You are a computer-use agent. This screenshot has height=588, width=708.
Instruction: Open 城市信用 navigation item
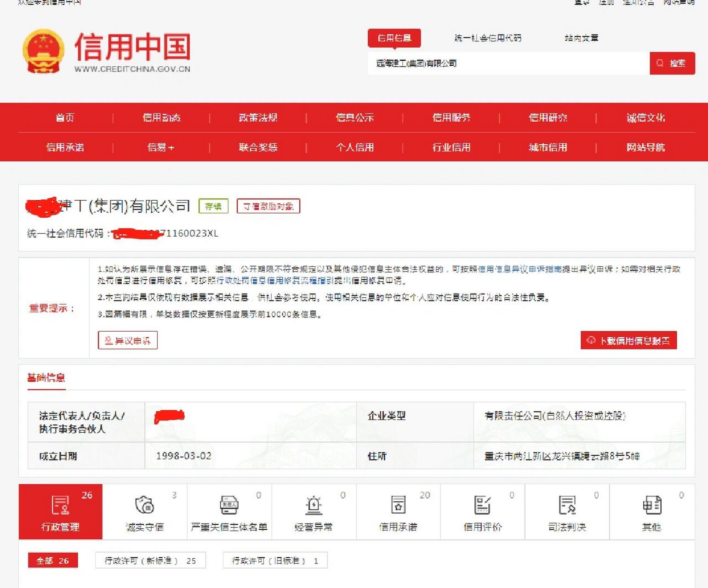(x=548, y=147)
